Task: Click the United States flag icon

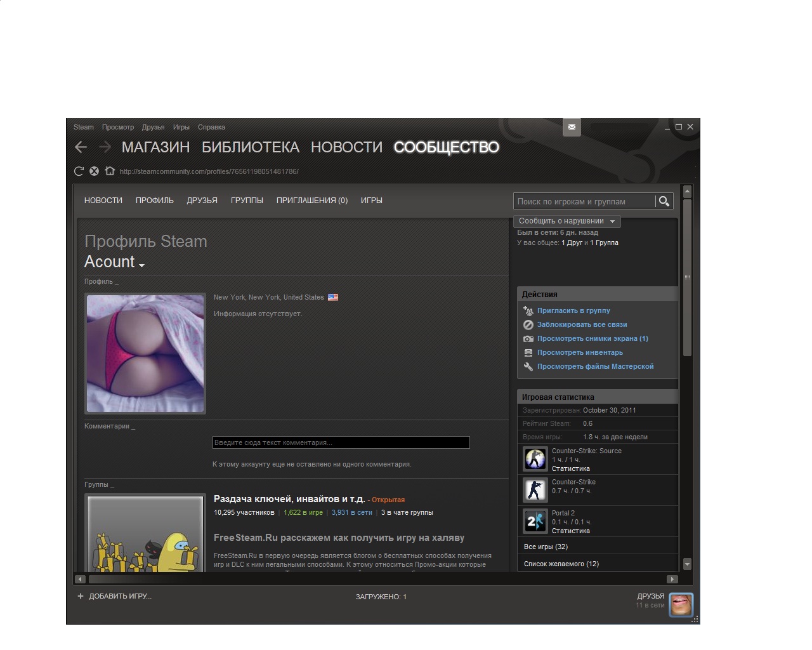Action: 333,297
